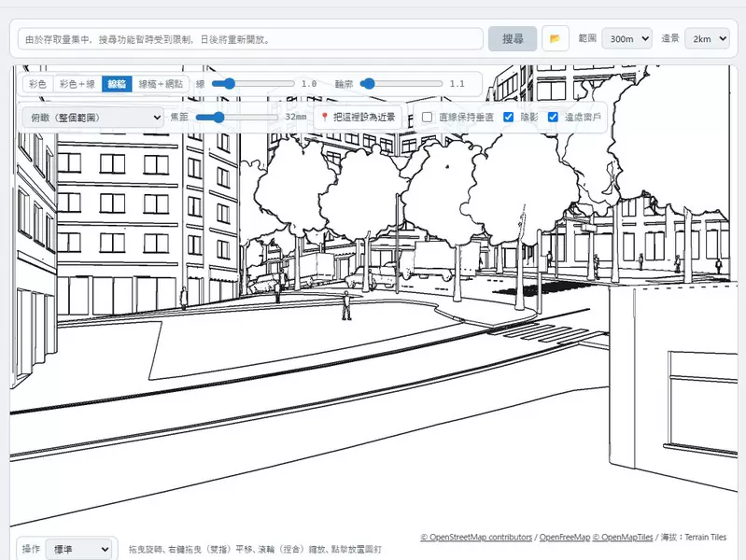This screenshot has width=746, height=560.
Task: Switch to 彩色+線 render mode
Action: 77,84
